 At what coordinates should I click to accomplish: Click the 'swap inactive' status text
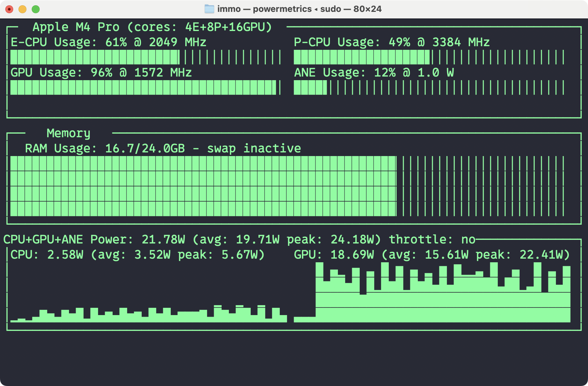point(254,148)
